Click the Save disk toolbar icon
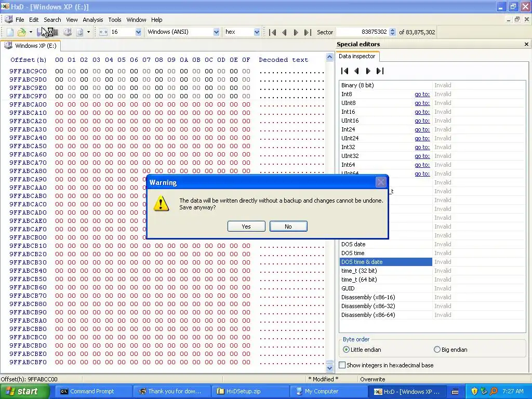This screenshot has width=532, height=399. 40,32
